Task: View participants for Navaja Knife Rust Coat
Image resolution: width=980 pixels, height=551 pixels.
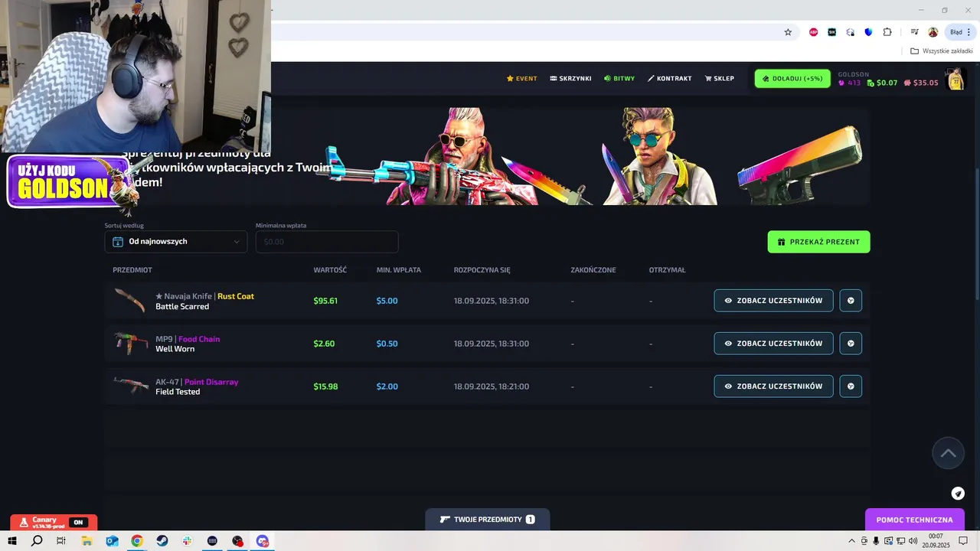Action: tap(773, 301)
